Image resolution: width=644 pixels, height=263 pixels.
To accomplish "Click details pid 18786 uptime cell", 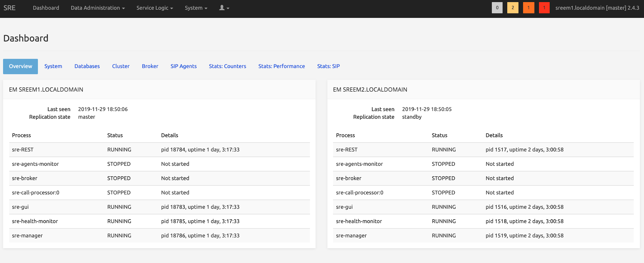I will [x=200, y=235].
